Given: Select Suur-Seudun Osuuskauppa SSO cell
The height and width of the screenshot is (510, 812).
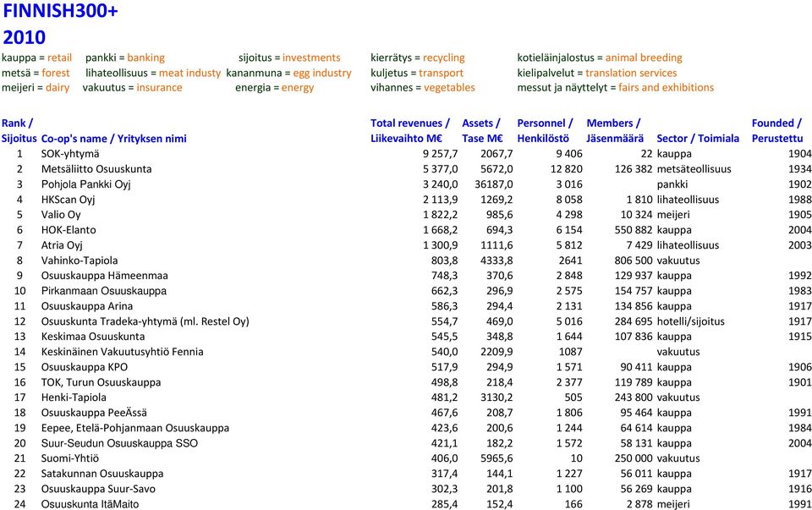Looking at the screenshot, I should click(x=119, y=443).
